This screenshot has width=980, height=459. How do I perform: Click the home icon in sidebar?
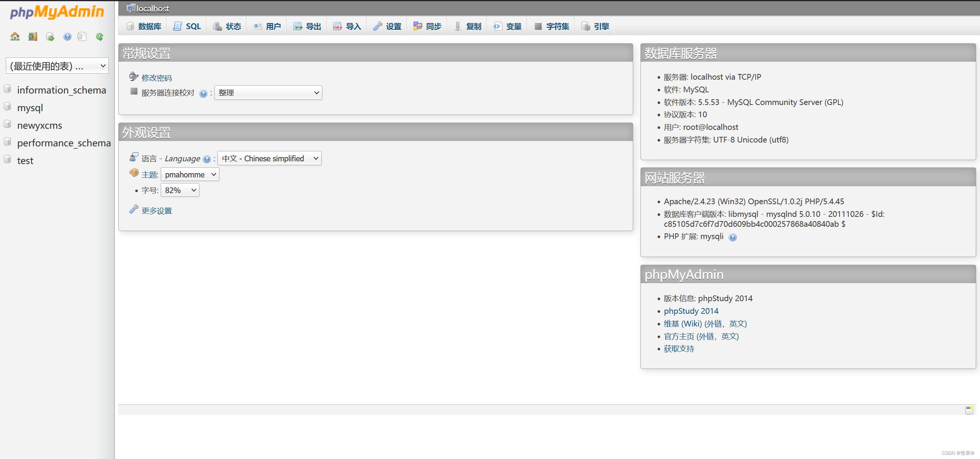(15, 37)
